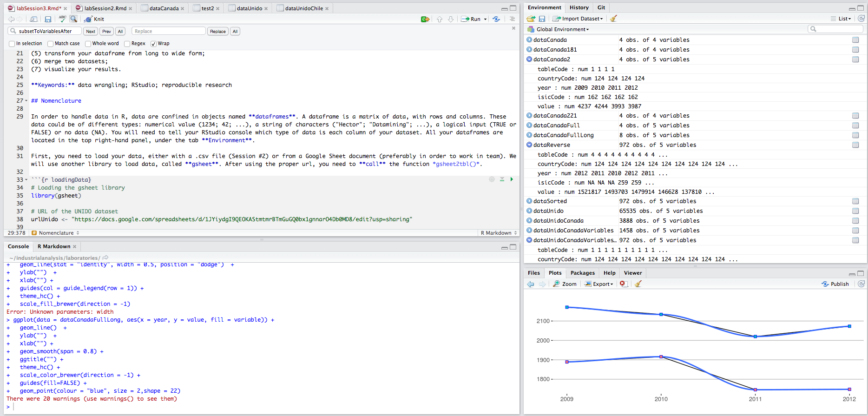Image resolution: width=868 pixels, height=416 pixels.
Task: Run all chunks above loadingData chunk
Action: 502,179
